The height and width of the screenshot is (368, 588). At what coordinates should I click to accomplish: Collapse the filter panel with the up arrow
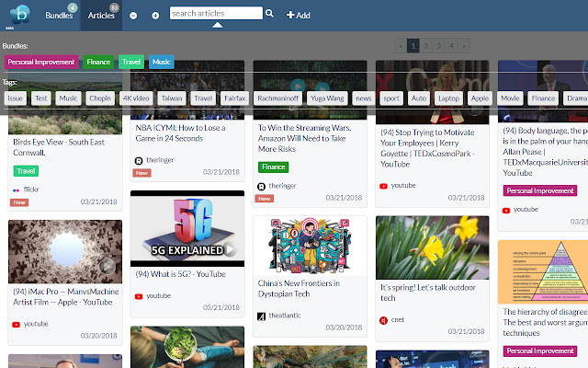point(218,26)
